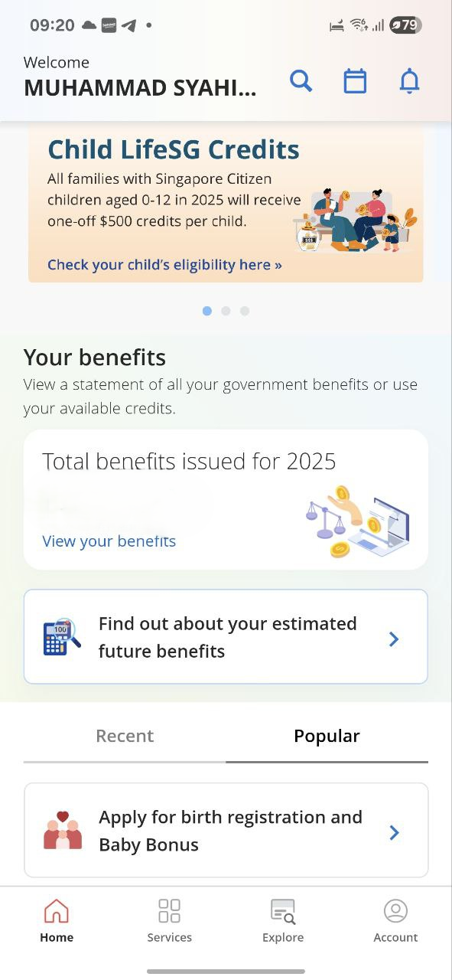Tap the second carousel indicator dot
The image size is (452, 980).
(x=226, y=311)
